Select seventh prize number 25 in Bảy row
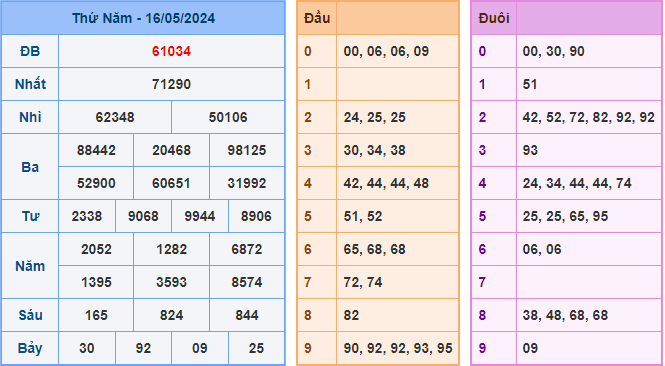Image resolution: width=665 pixels, height=366 pixels. pos(256,349)
